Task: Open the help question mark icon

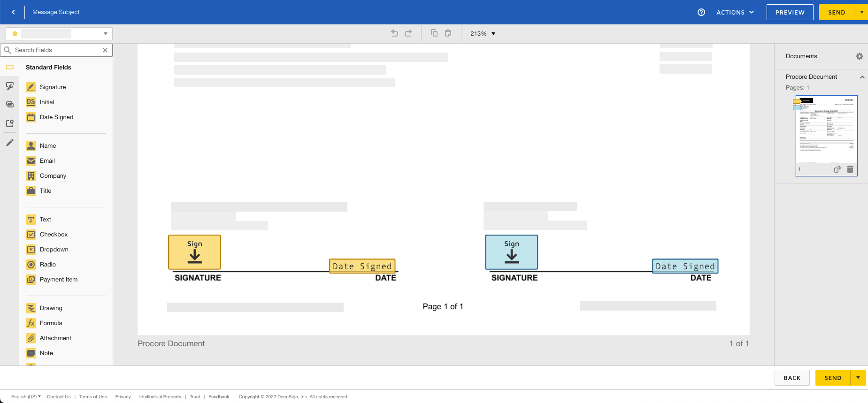Action: click(x=701, y=12)
